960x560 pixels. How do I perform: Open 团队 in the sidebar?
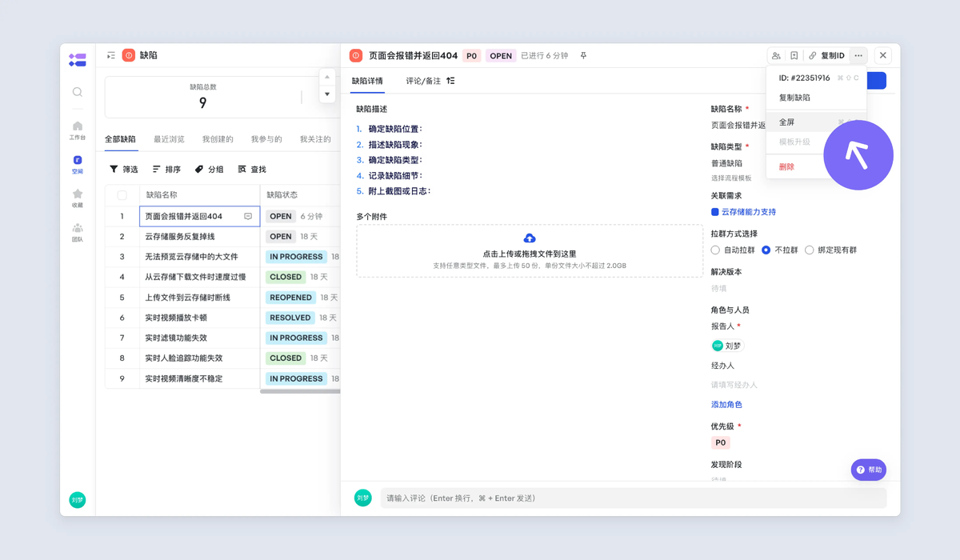(x=78, y=233)
